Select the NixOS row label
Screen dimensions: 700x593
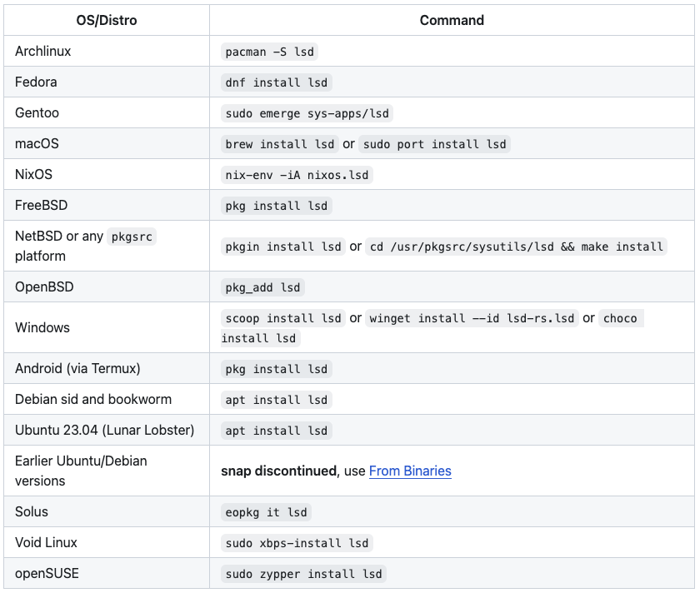click(33, 174)
